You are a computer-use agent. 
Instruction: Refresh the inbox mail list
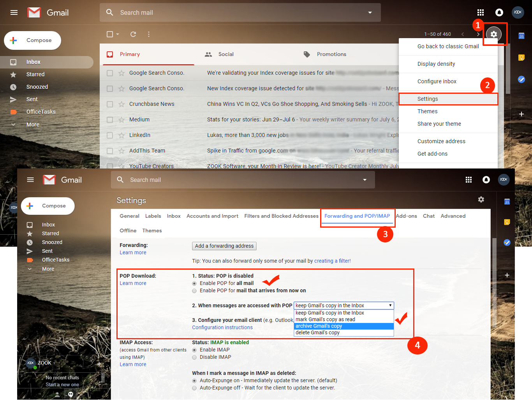(133, 34)
